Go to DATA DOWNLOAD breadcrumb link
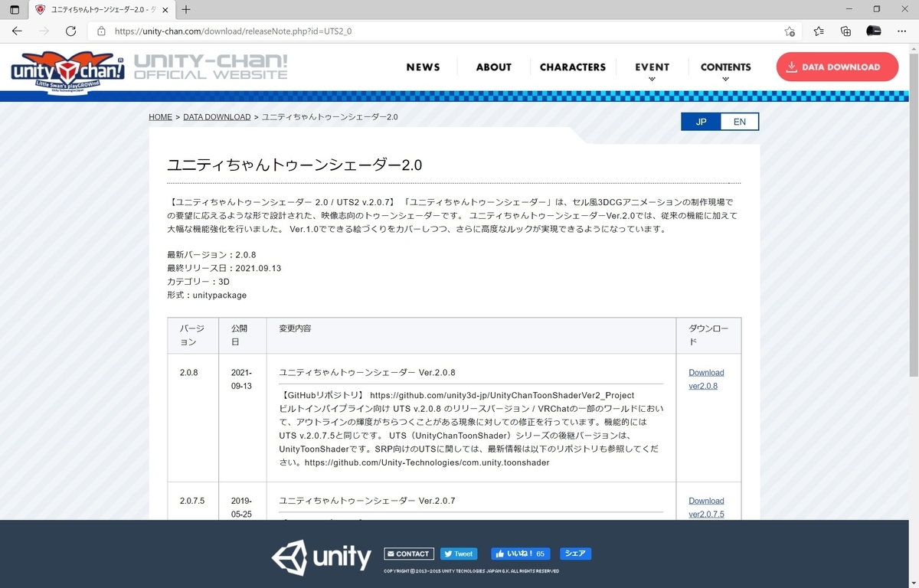Screen dimensions: 919x588 click(x=217, y=117)
